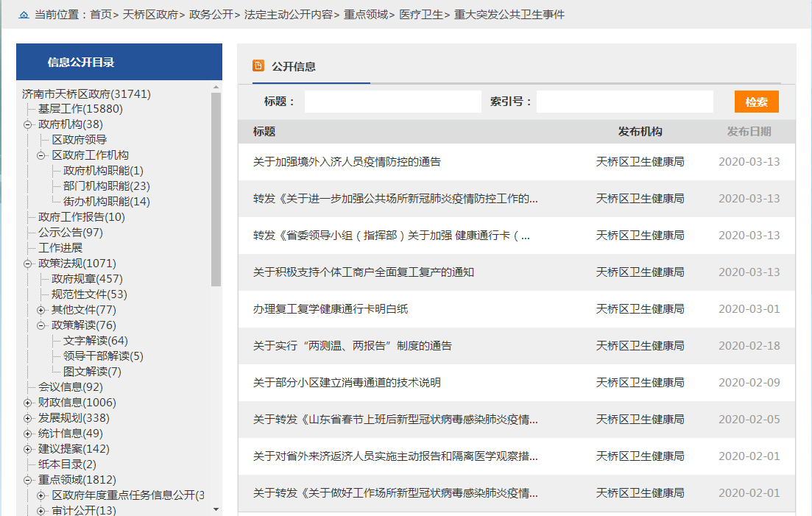812x516 pixels.
Task: Expand the 区政府年度重点任务信息公开 node
Action: (41, 496)
